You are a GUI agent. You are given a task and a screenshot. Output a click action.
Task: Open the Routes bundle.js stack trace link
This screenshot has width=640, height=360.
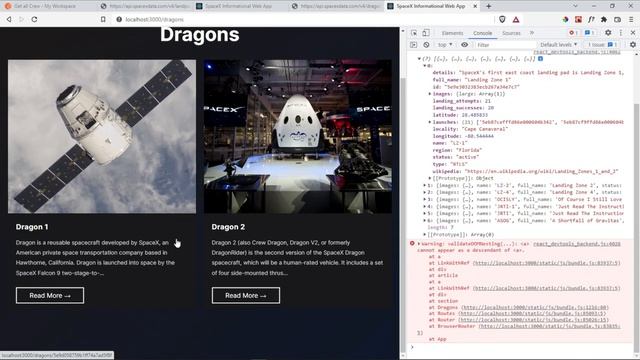pyautogui.click(x=532, y=313)
